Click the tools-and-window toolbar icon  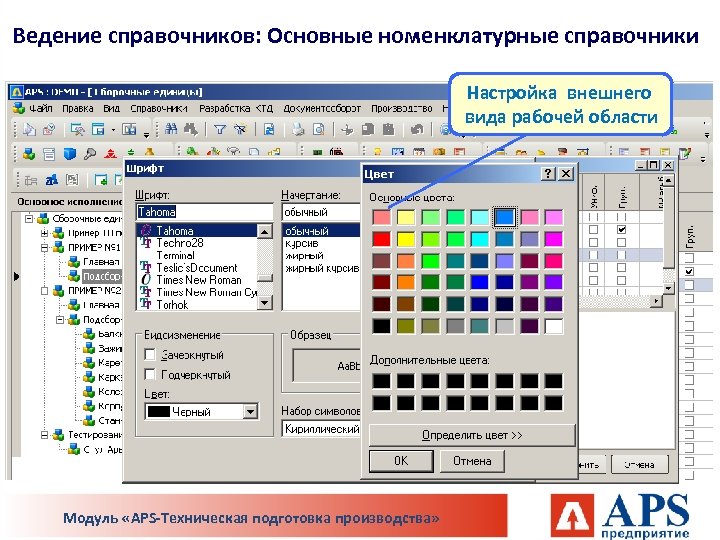[77, 130]
